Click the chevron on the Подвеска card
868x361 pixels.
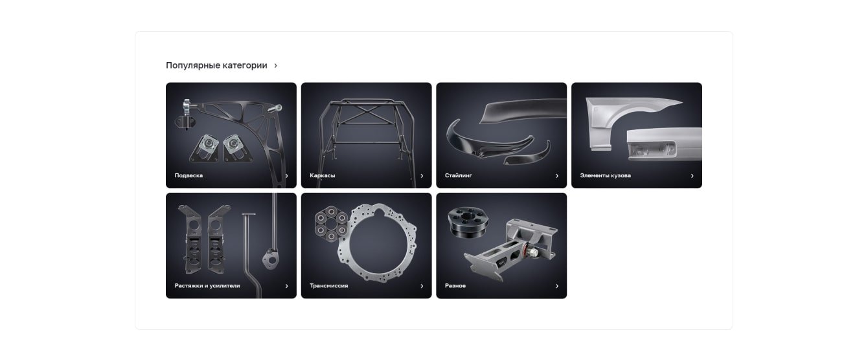tap(286, 176)
